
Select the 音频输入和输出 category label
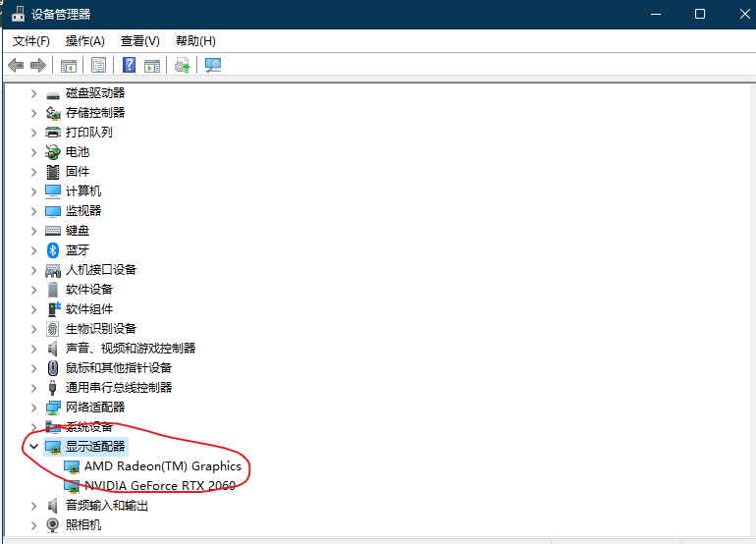coord(107,506)
